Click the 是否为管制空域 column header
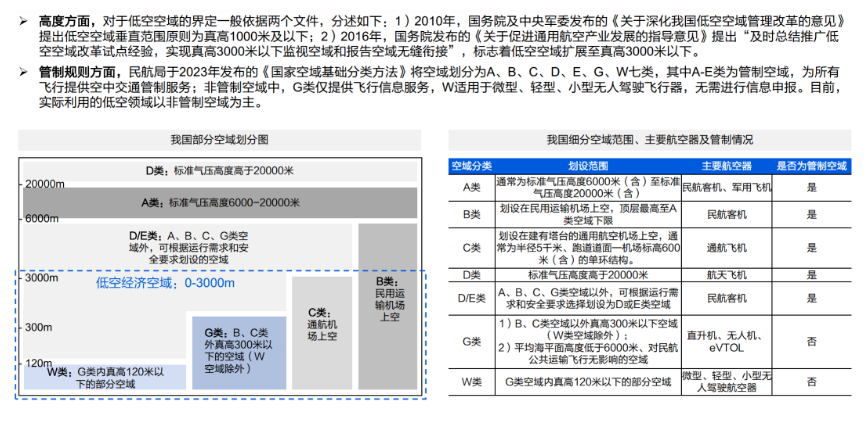The height and width of the screenshot is (432, 866). (x=811, y=165)
